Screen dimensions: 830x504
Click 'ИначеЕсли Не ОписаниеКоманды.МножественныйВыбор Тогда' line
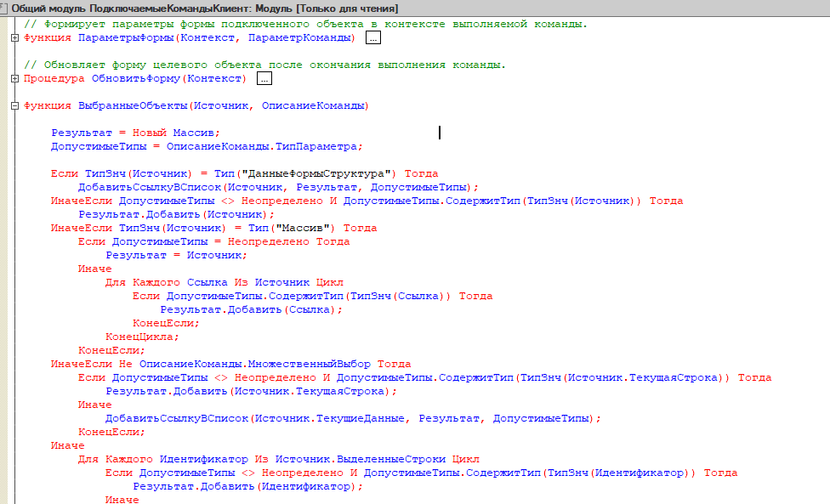point(230,364)
